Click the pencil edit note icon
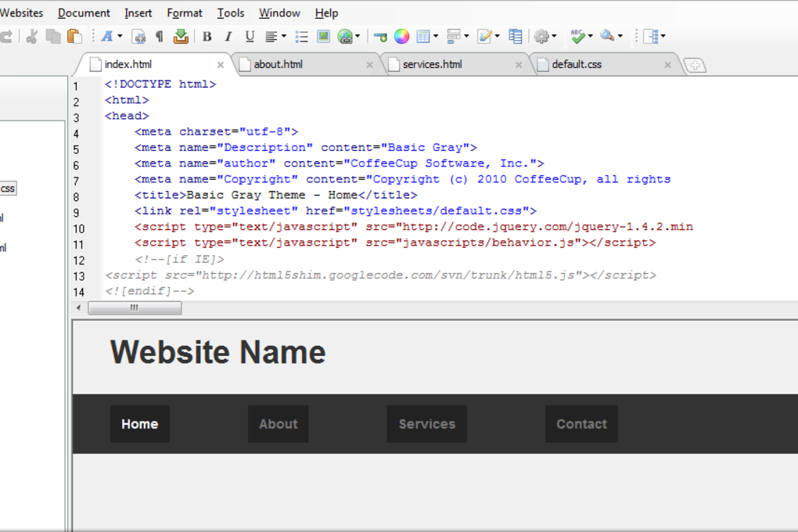 click(x=484, y=36)
